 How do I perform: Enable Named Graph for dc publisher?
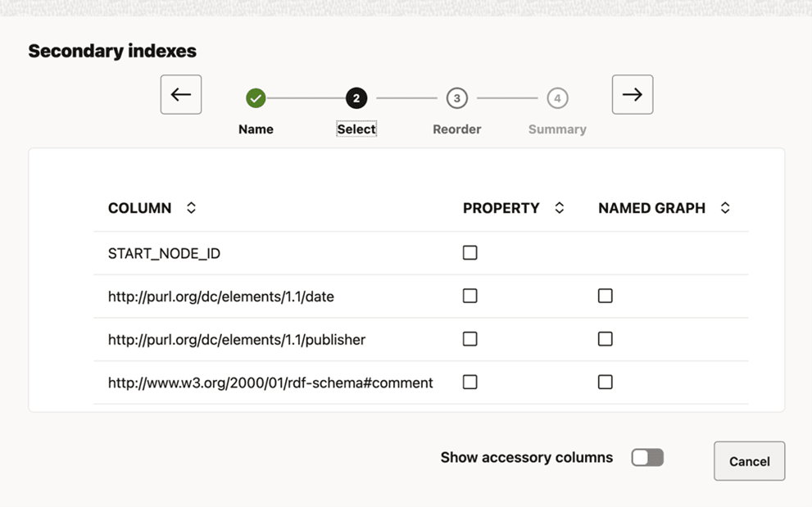pyautogui.click(x=605, y=339)
